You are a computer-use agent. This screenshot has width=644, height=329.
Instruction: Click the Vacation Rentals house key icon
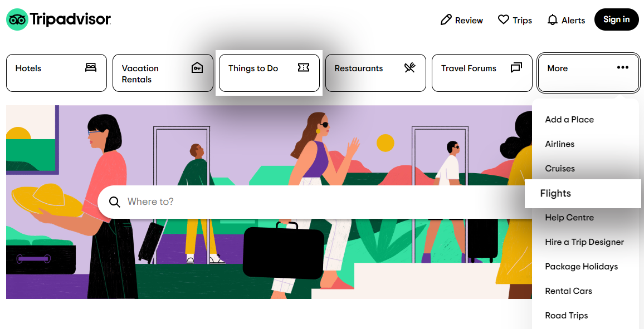click(x=197, y=68)
